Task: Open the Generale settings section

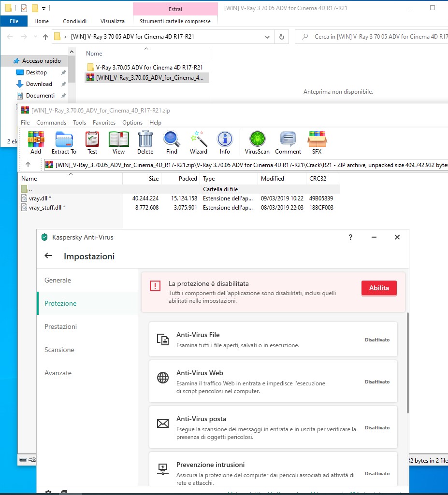Action: click(x=87, y=280)
